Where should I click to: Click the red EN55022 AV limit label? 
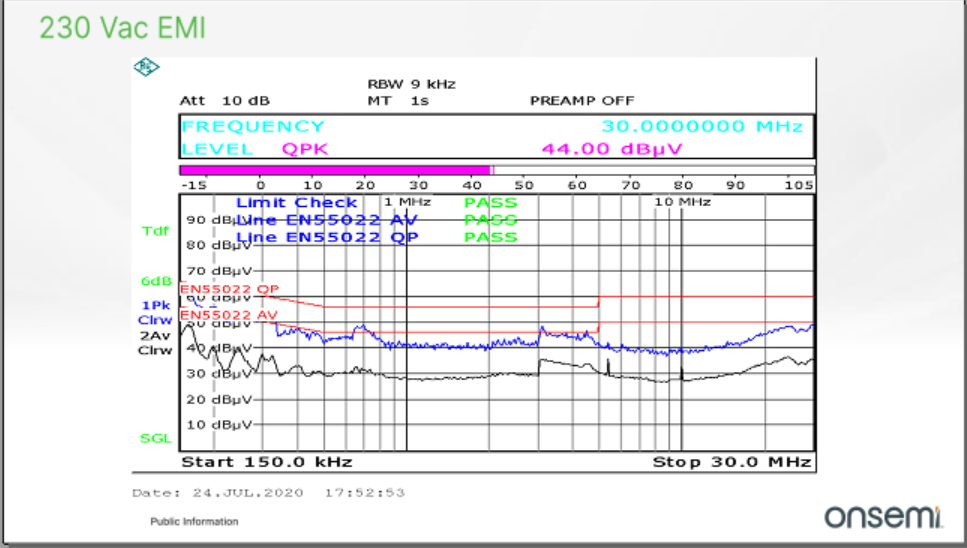coord(229,315)
